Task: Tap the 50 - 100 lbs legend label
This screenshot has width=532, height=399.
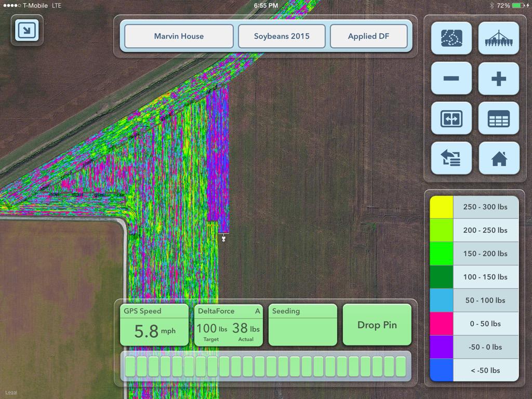Action: tap(485, 300)
